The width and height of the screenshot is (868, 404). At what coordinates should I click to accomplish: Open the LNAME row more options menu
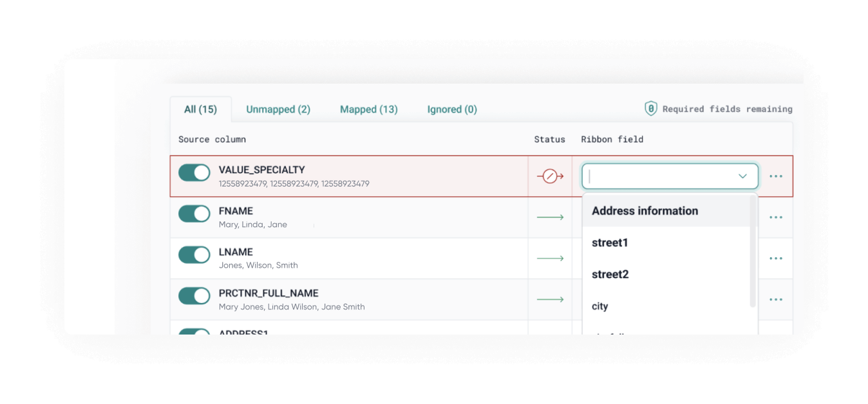[x=776, y=259]
